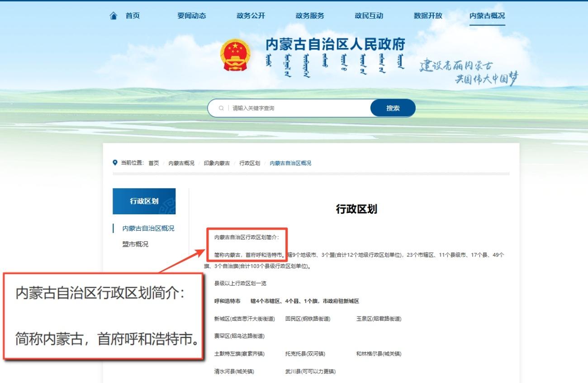The image size is (588, 383).
Task: Click the magnifier icon in the search box
Action: 221,109
